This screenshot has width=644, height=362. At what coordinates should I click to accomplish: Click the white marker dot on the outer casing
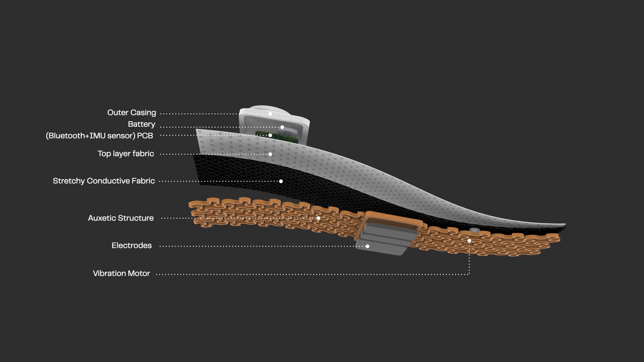pyautogui.click(x=270, y=114)
